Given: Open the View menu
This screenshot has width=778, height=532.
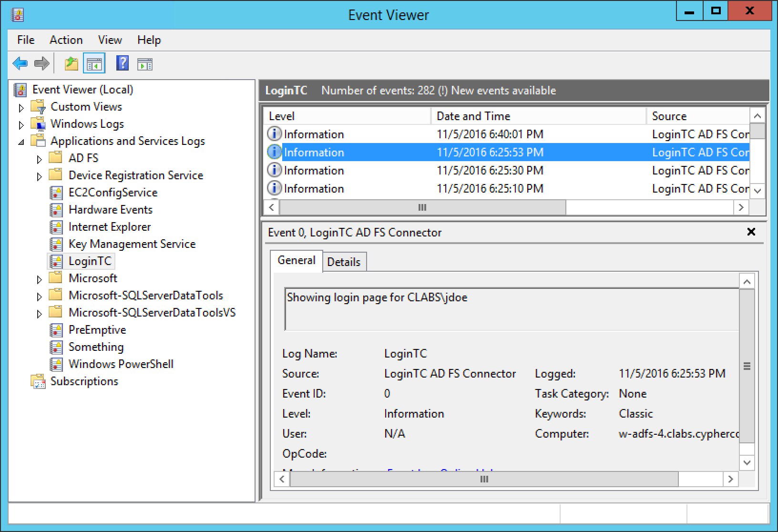Looking at the screenshot, I should point(110,40).
